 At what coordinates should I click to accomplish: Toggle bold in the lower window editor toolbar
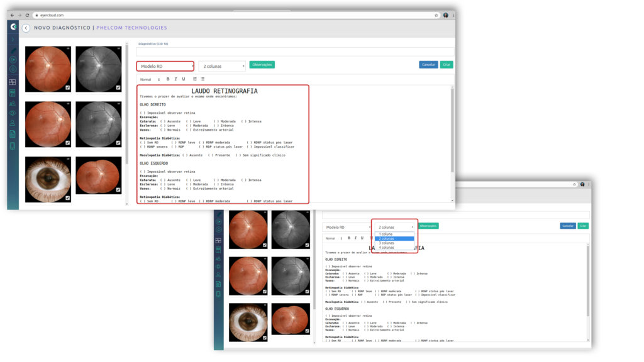tap(349, 238)
